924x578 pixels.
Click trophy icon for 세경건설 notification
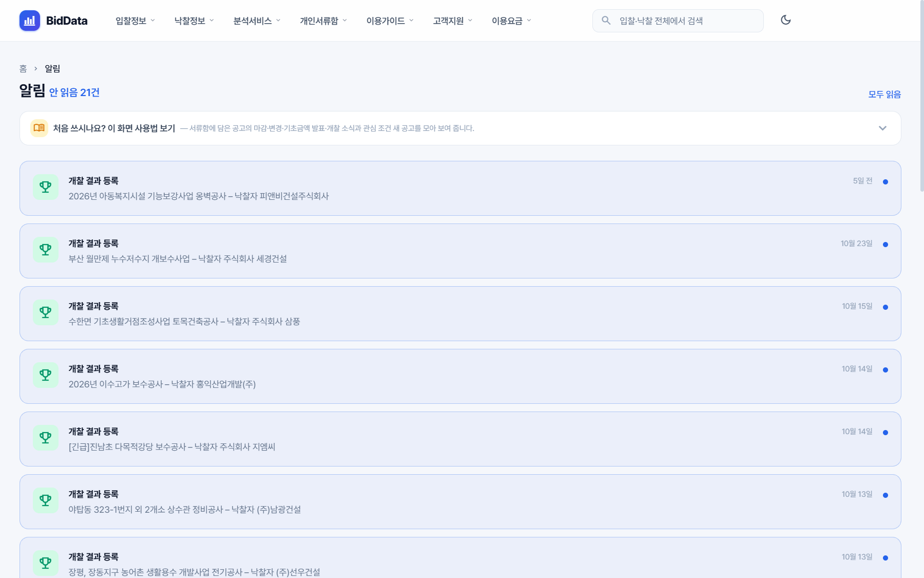[x=46, y=250]
